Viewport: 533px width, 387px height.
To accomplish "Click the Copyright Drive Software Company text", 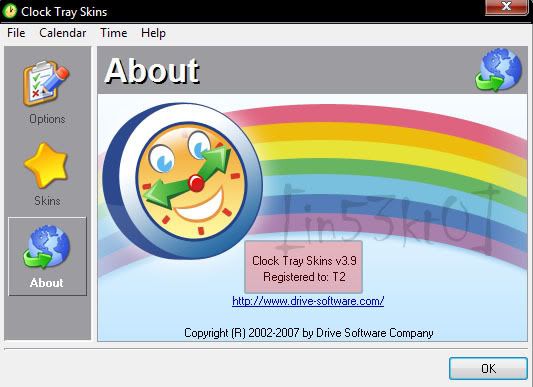I will click(x=309, y=333).
